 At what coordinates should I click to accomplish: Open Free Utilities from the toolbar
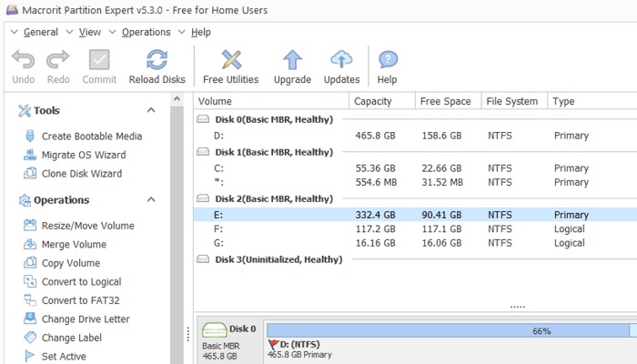tap(230, 60)
